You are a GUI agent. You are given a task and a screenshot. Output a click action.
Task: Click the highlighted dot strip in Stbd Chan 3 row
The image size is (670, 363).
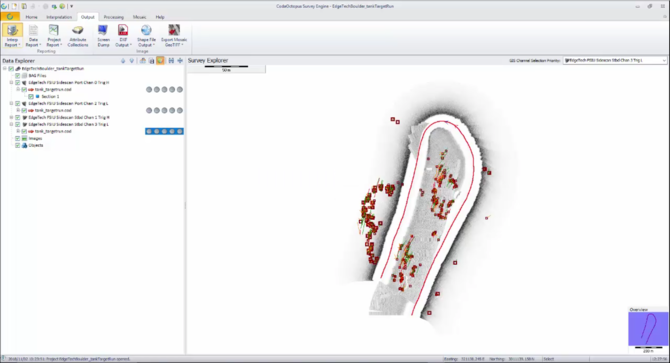click(165, 131)
